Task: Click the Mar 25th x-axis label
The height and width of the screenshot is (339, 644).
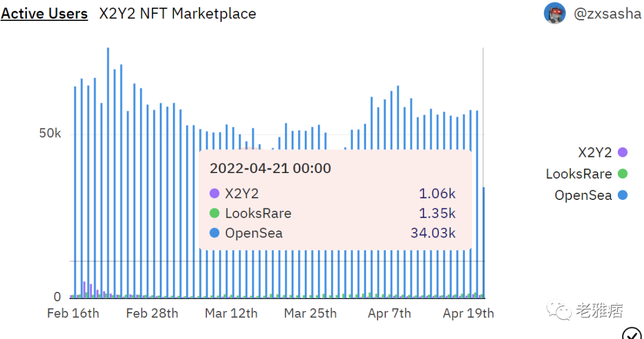Action: point(310,313)
